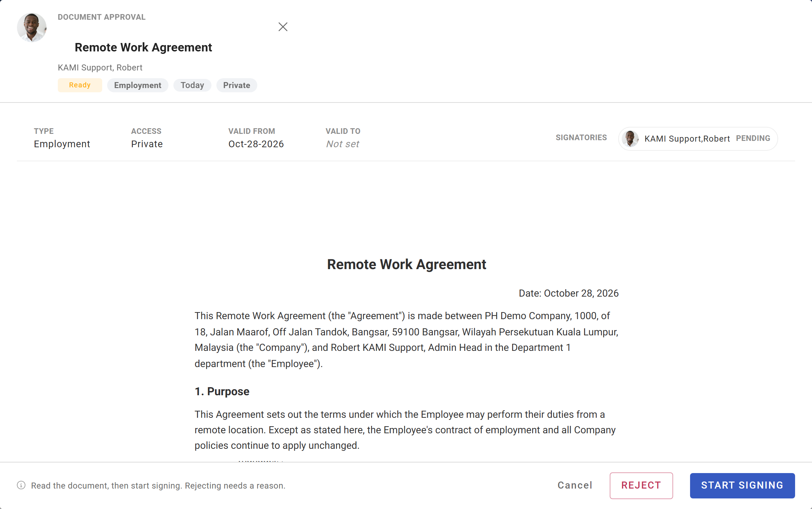Click the START SIGNING button
Image resolution: width=812 pixels, height=509 pixels.
[742, 485]
